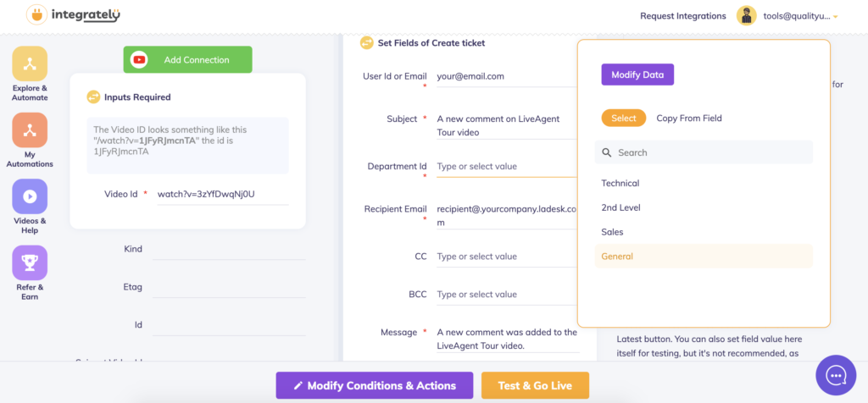Click the Integrately logo
The height and width of the screenshot is (403, 868).
tap(73, 14)
